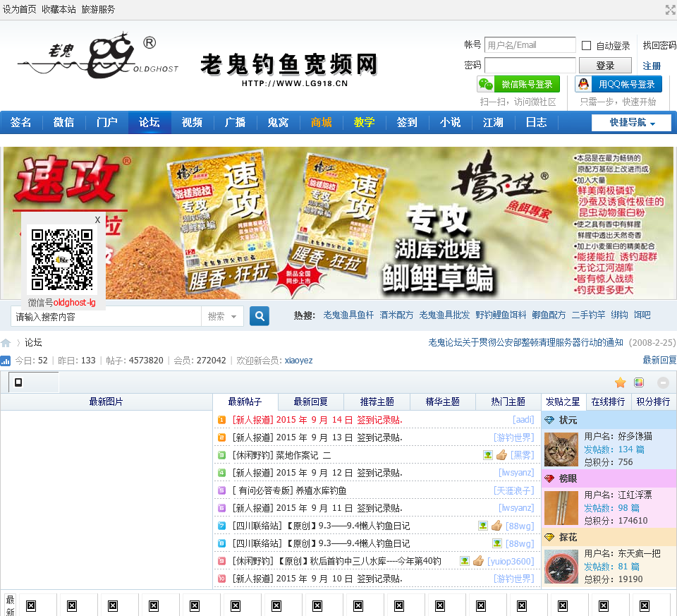Click hot search 酒米配方
The image size is (677, 616).
(x=396, y=315)
